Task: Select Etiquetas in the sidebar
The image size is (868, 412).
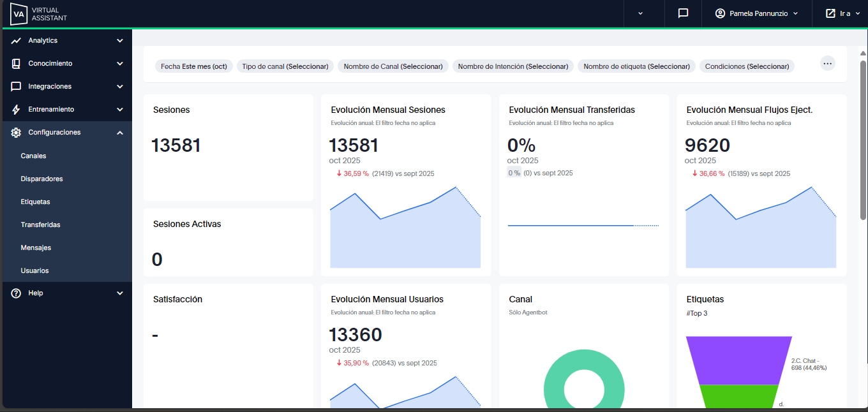Action: (x=35, y=202)
